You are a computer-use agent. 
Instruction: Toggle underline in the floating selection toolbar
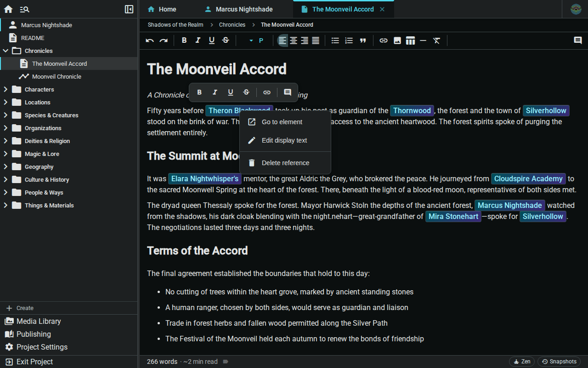pyautogui.click(x=231, y=92)
